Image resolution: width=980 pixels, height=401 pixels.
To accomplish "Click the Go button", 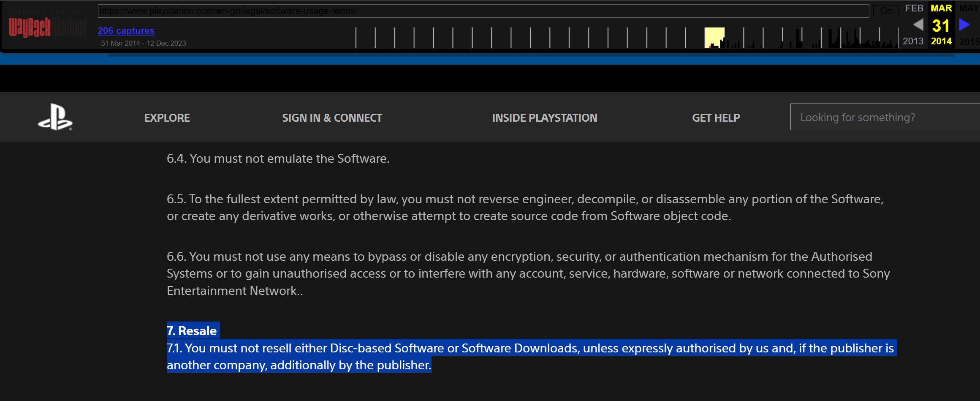I will [886, 11].
